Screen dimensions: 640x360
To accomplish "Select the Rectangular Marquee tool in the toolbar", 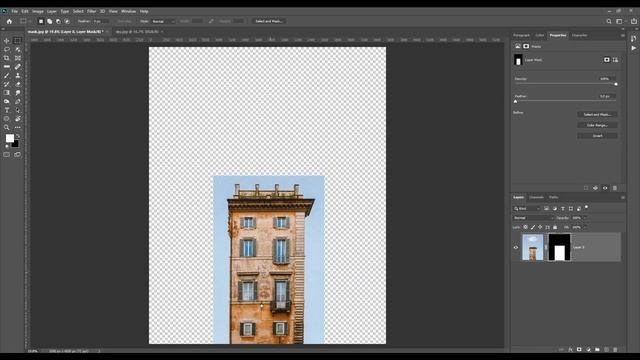I will tap(17, 41).
